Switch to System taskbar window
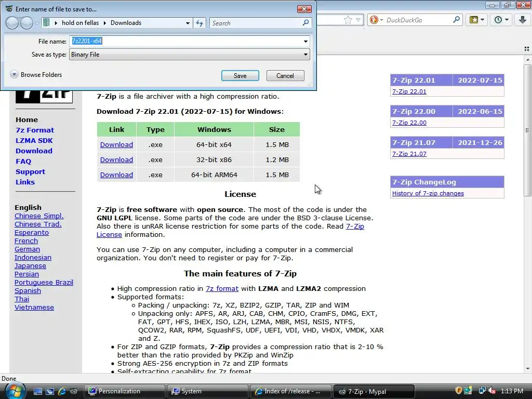This screenshot has width=532, height=399. pos(208,391)
